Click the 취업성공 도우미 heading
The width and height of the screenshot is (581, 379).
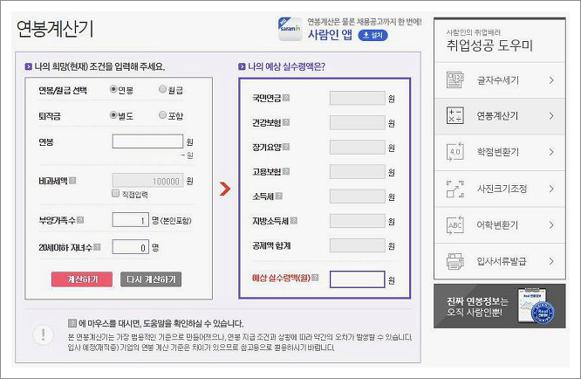tap(489, 45)
